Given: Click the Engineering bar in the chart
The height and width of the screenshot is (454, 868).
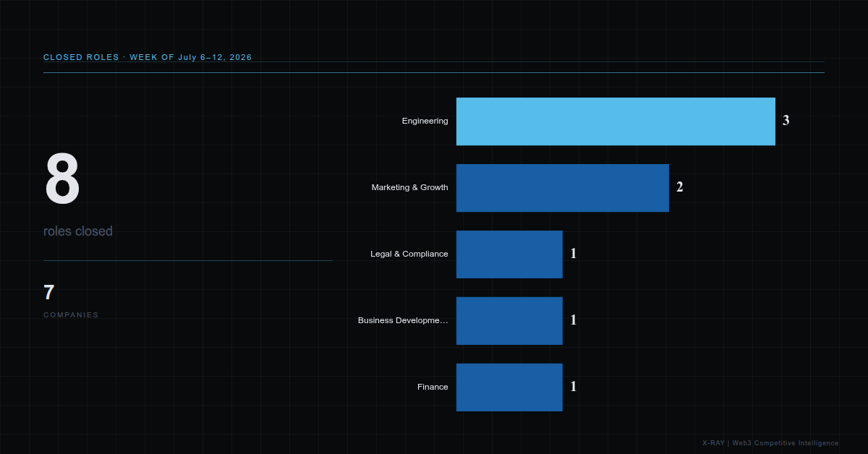Looking at the screenshot, I should tap(616, 121).
